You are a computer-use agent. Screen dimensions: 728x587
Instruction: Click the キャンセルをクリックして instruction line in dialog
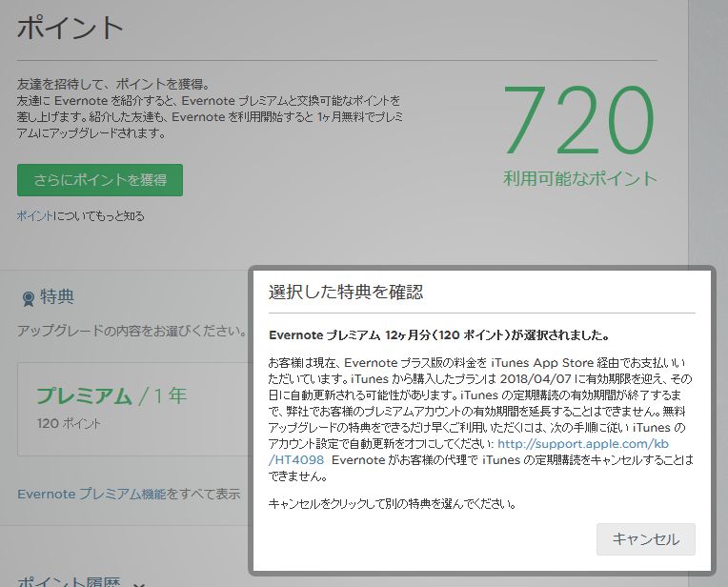[x=393, y=503]
